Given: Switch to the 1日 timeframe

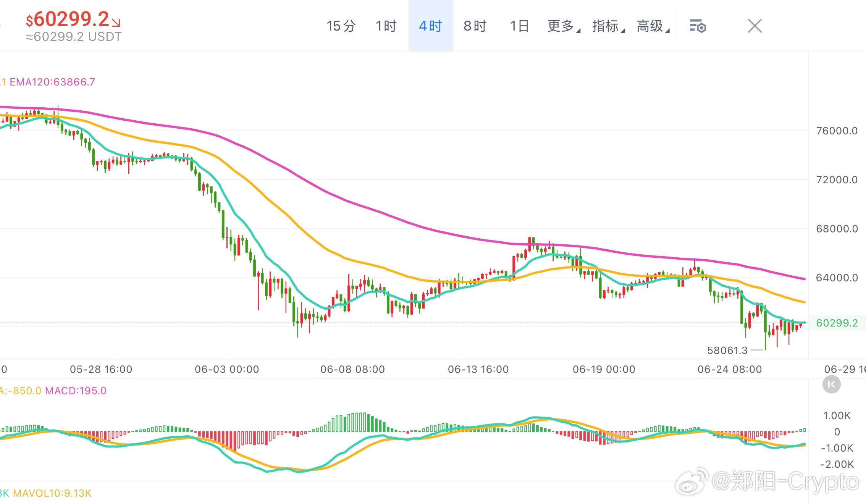Looking at the screenshot, I should coord(520,26).
